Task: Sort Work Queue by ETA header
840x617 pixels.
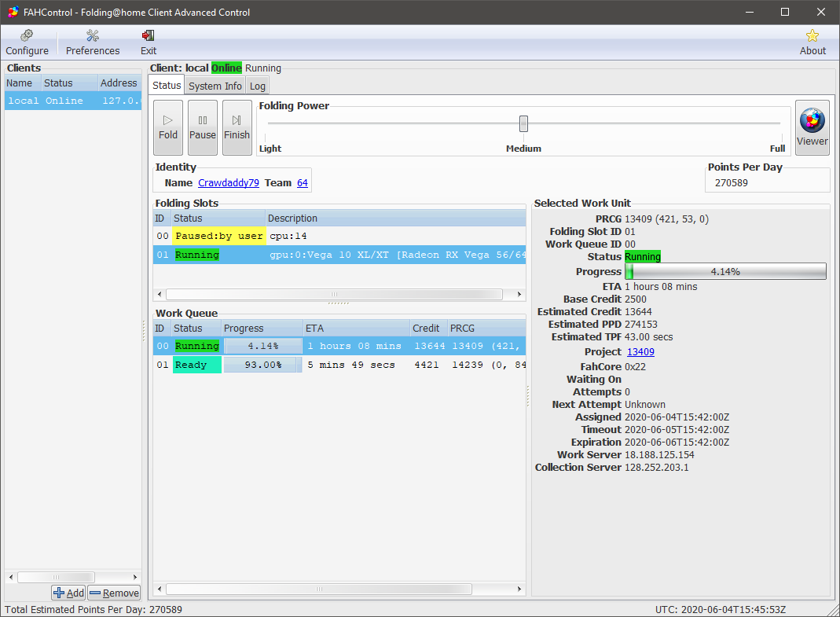Action: click(356, 328)
